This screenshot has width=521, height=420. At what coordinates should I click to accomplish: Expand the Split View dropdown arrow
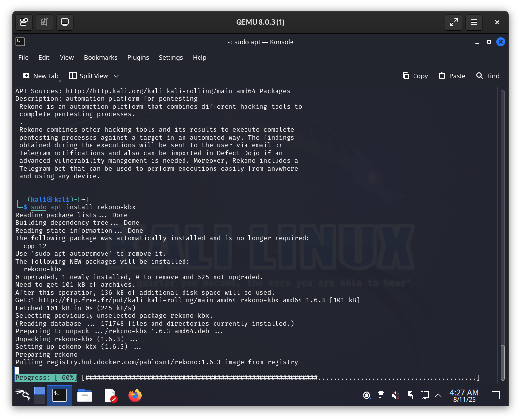pyautogui.click(x=116, y=76)
